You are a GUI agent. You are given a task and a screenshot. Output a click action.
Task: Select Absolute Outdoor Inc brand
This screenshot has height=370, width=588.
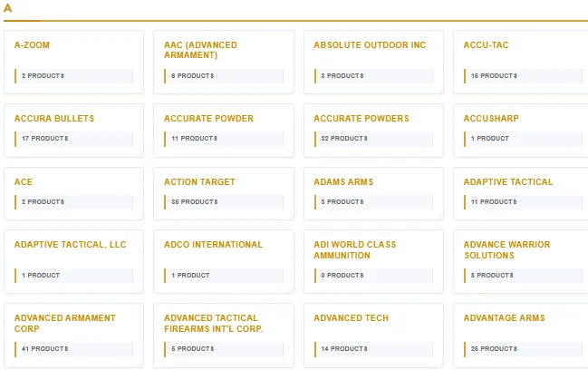click(x=370, y=45)
